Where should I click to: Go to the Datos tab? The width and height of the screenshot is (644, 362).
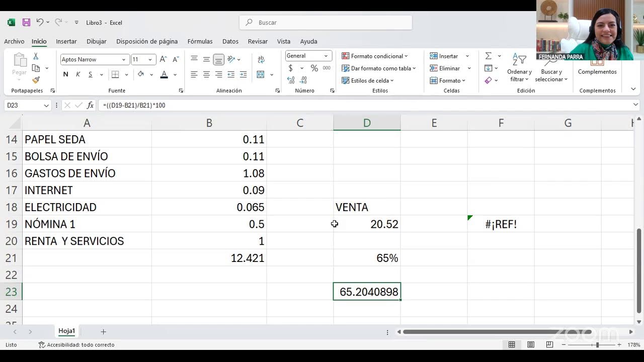coord(230,41)
